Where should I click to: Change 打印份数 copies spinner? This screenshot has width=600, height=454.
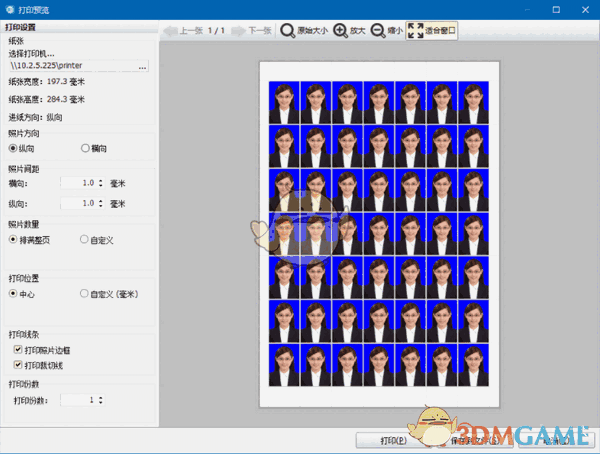click(x=99, y=400)
